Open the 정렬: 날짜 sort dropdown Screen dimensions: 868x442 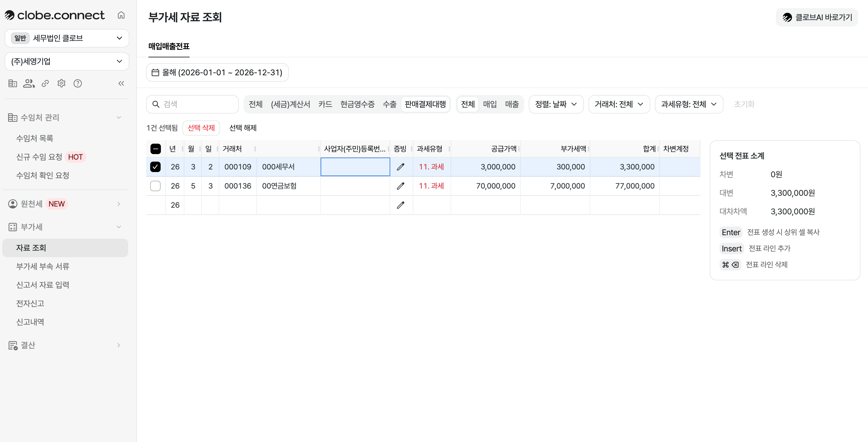[x=556, y=104]
